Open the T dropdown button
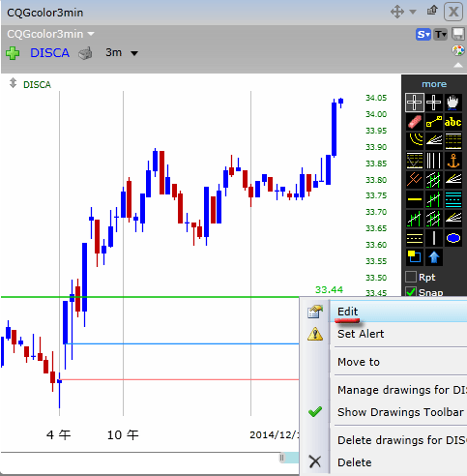The height and width of the screenshot is (476, 467). (441, 34)
